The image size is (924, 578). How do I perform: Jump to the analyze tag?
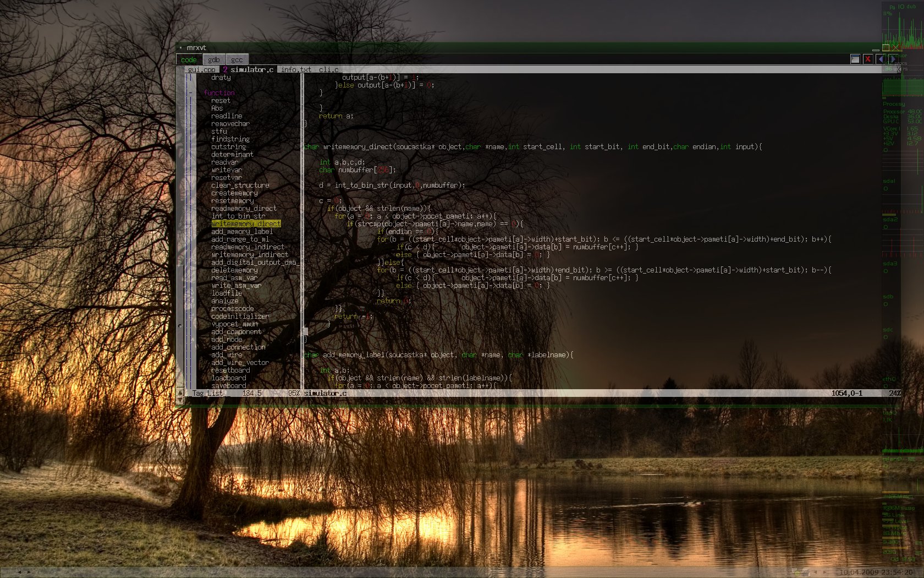[x=224, y=301]
